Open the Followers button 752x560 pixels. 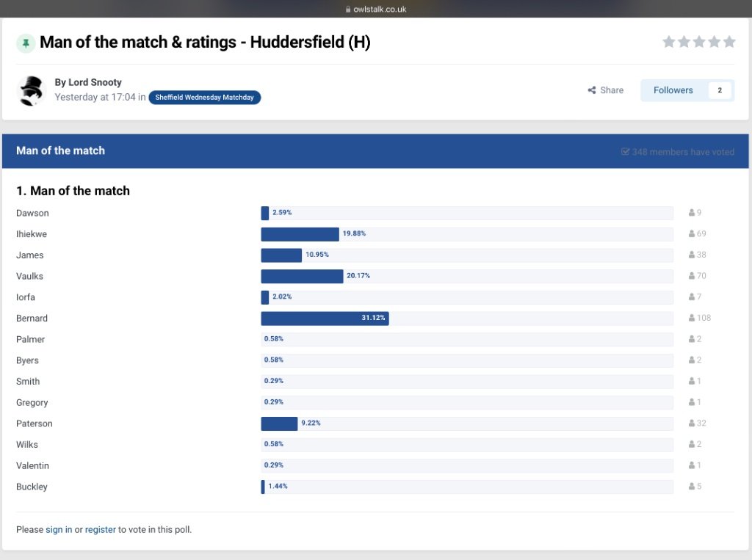(x=673, y=90)
